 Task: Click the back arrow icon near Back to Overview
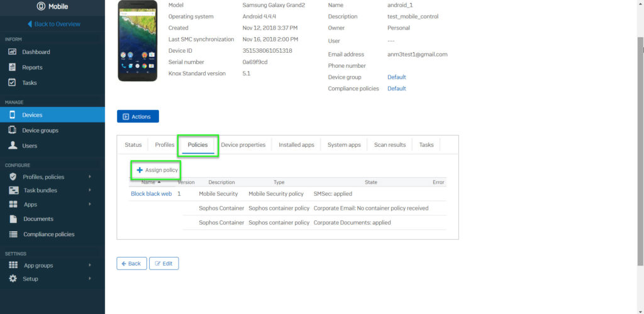pos(30,24)
